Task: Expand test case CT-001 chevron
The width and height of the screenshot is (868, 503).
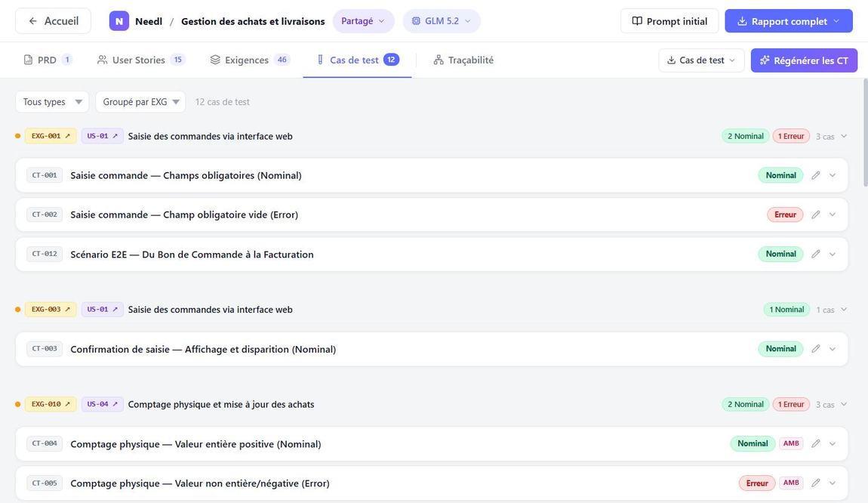Action: (833, 176)
